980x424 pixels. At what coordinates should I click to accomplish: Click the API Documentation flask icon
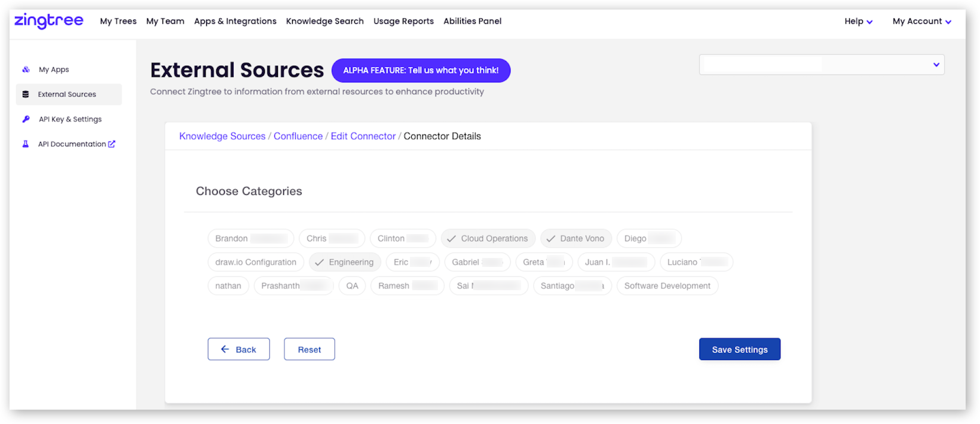[26, 144]
